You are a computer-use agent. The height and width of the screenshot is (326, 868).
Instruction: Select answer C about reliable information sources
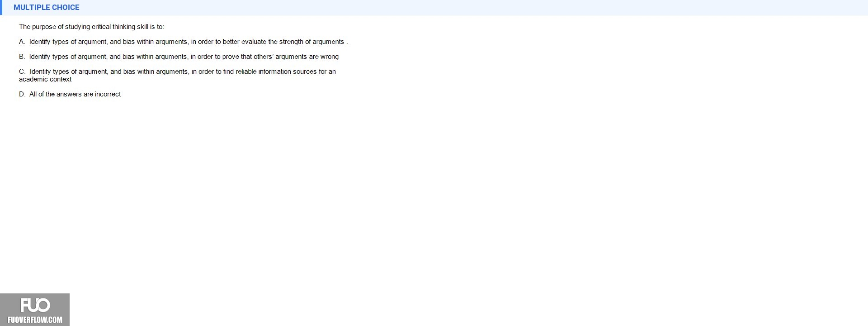tap(177, 75)
